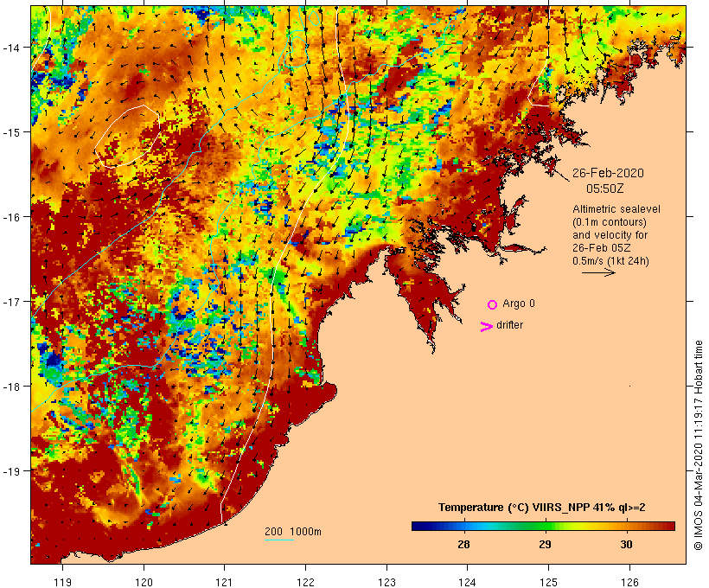The image size is (709, 588).
Task: Click '(0.1m contours)' legend text
Action: pos(610,222)
